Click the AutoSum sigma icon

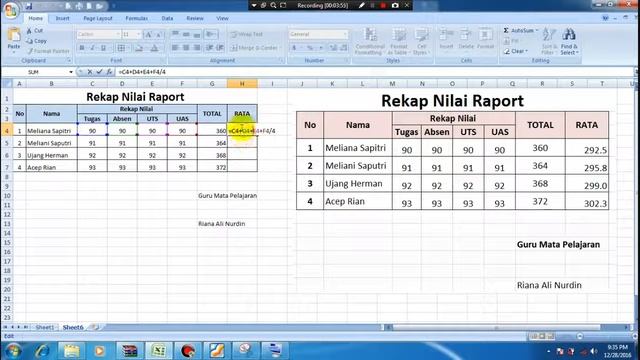pos(506,31)
